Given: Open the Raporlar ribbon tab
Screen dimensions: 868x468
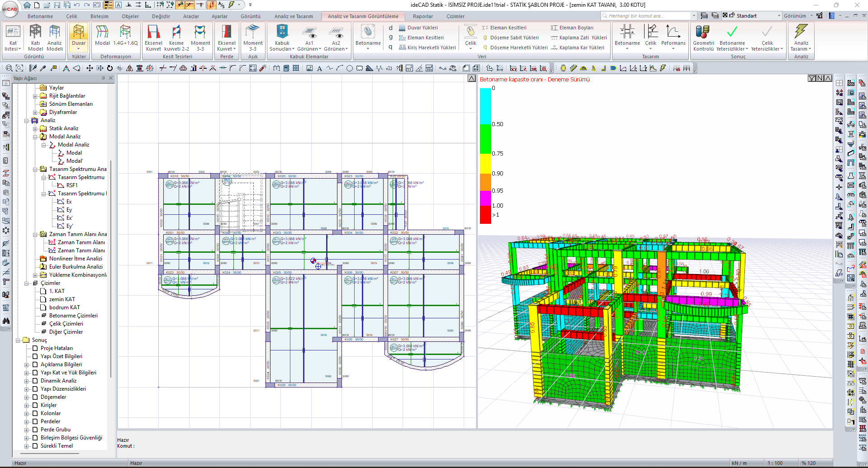Looking at the screenshot, I should (423, 16).
